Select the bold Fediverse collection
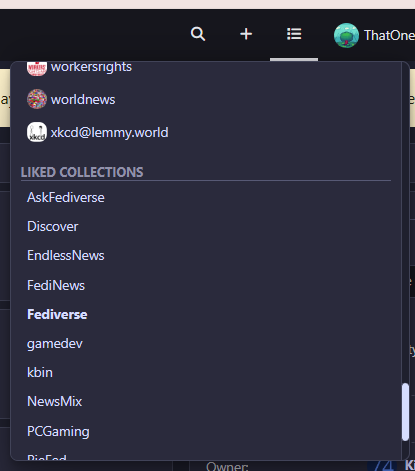This screenshot has width=415, height=471. coord(57,314)
